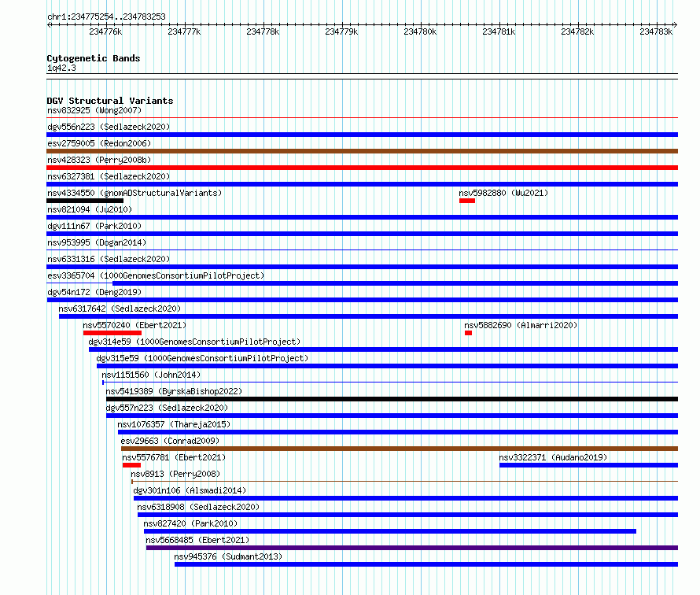
Task: Click the blue nsv945376 variant bar
Action: (426, 564)
